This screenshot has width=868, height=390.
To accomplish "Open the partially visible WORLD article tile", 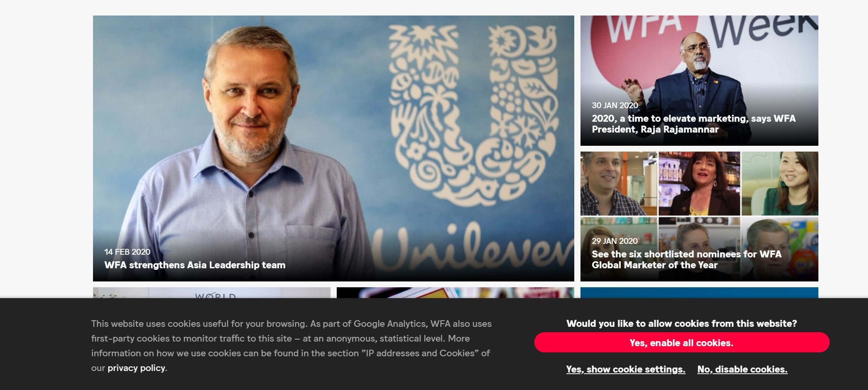I will (212, 293).
